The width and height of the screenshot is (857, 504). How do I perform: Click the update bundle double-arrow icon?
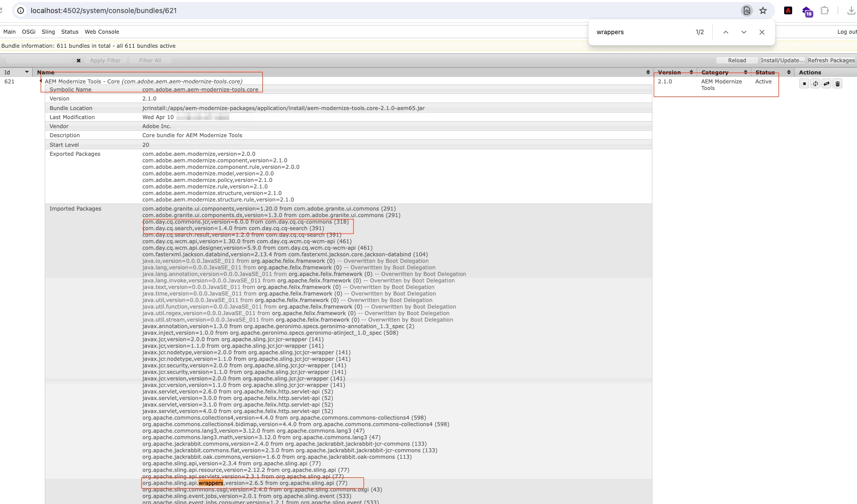pos(826,84)
